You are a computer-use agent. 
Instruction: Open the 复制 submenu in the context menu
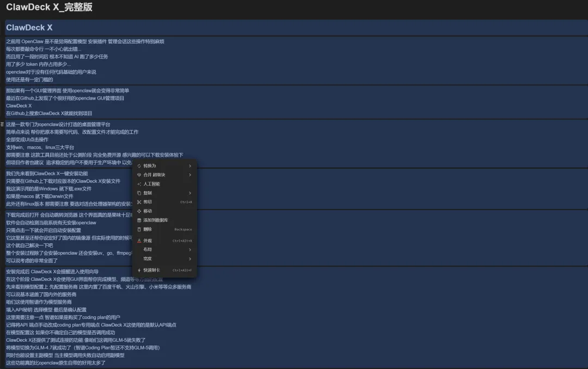coord(164,193)
